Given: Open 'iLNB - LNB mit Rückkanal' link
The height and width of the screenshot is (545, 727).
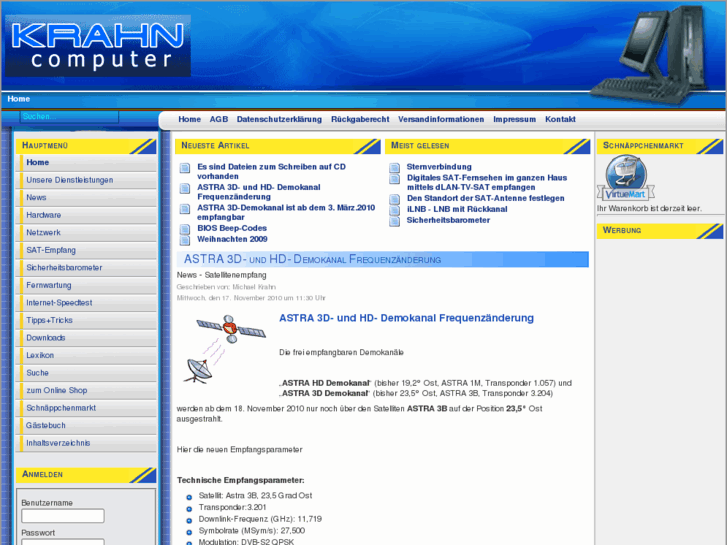Looking at the screenshot, I should pos(457,209).
